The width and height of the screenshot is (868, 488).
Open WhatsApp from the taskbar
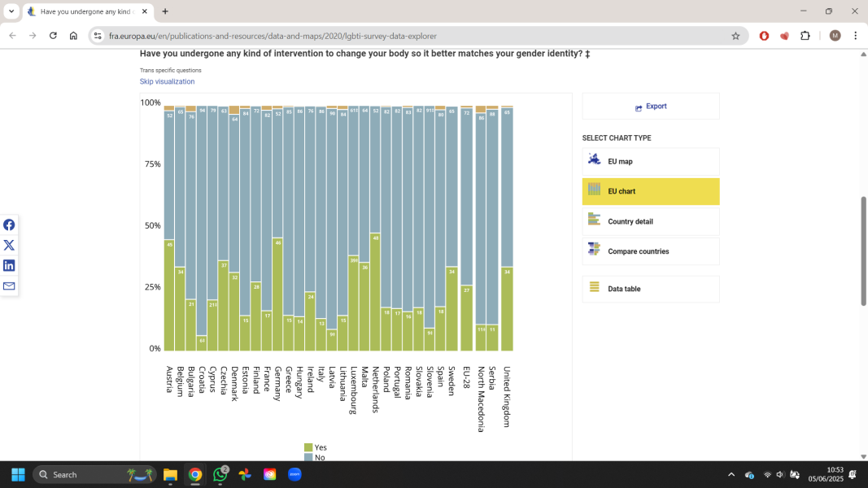pos(220,474)
